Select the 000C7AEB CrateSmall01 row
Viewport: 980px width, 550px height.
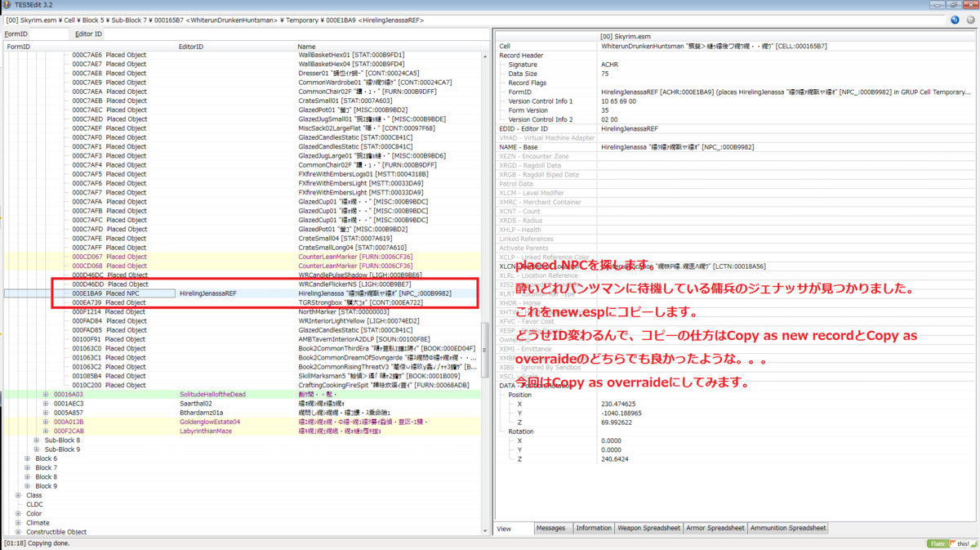pyautogui.click(x=243, y=101)
